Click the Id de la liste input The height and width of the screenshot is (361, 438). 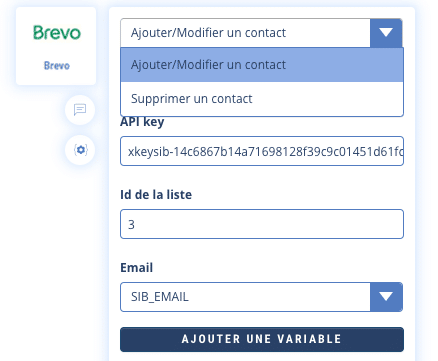[262, 224]
